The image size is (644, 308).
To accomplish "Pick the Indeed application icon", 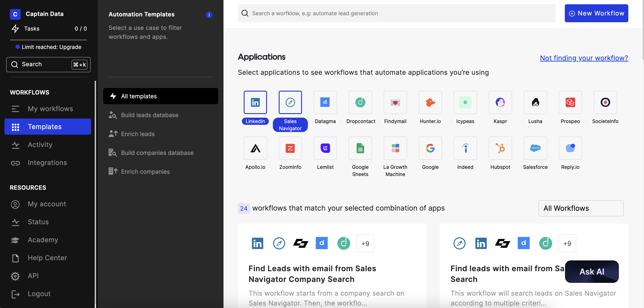I will click(465, 148).
